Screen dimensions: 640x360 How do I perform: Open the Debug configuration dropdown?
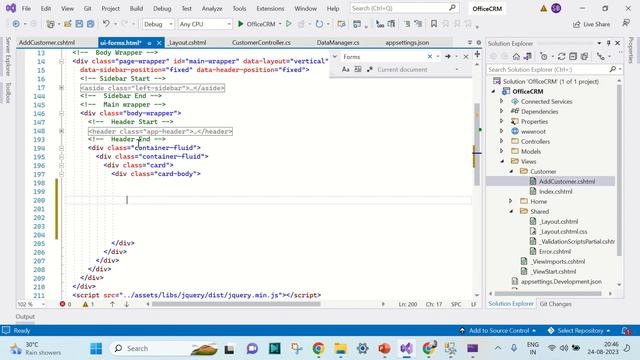[158, 24]
